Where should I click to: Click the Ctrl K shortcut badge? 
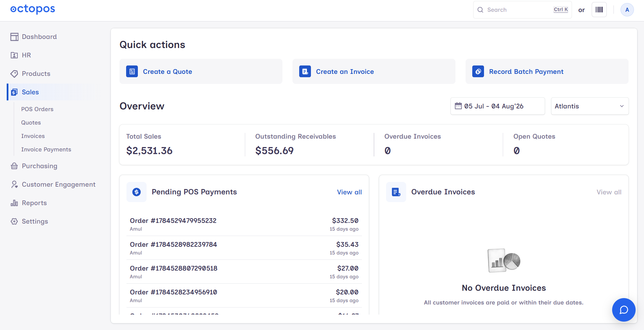(561, 10)
